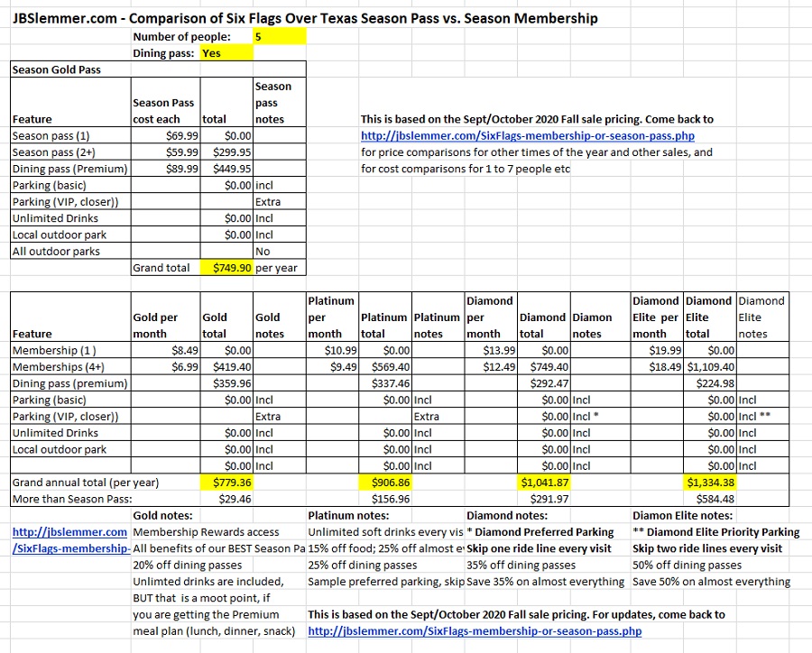The width and height of the screenshot is (812, 653).
Task: Select the Dining pass 'Yes' cell
Action: 226,53
